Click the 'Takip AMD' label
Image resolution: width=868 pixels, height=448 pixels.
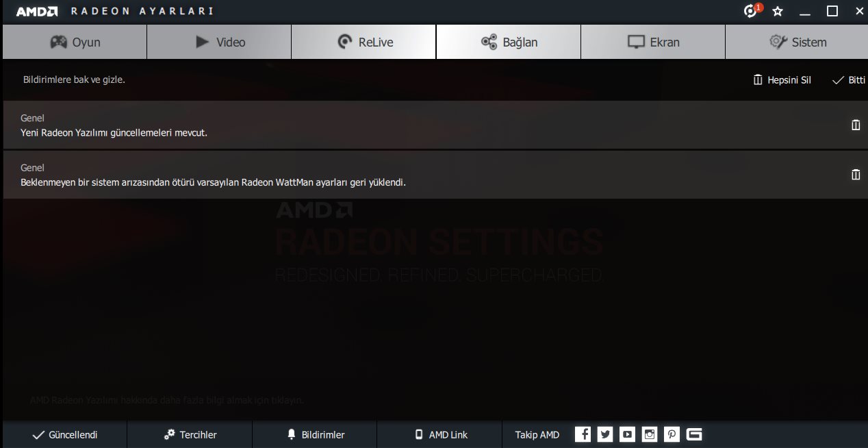[x=537, y=435]
